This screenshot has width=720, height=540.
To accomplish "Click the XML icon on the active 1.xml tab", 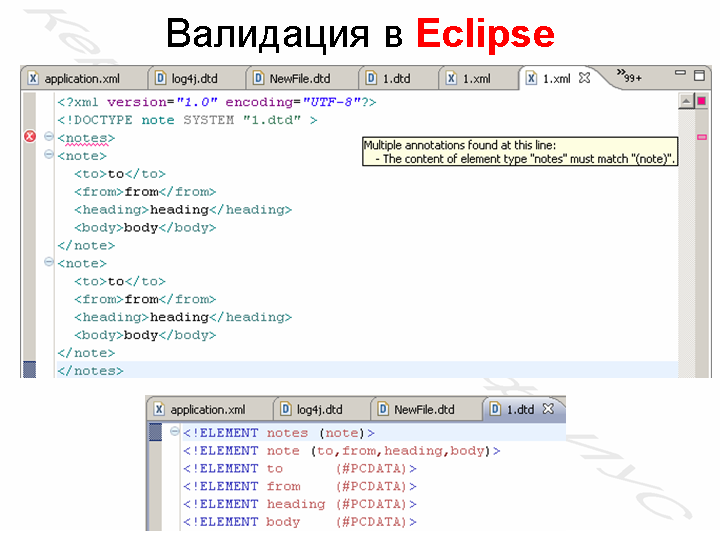I will (x=531, y=78).
